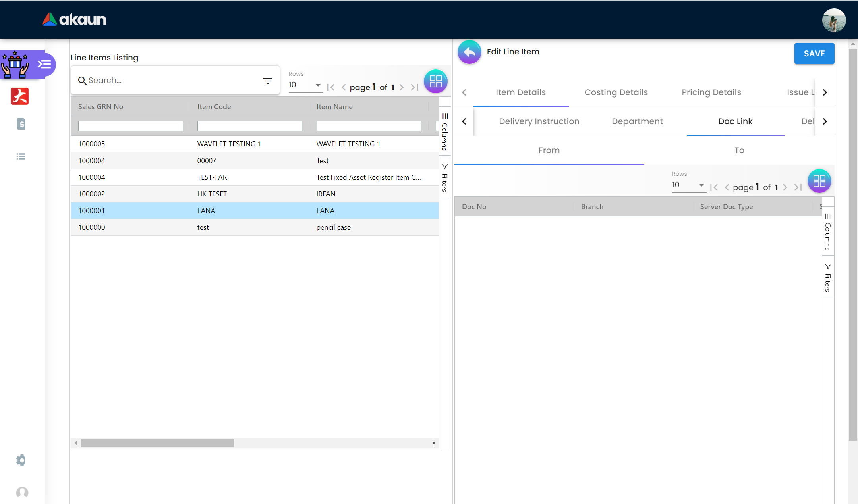Image resolution: width=858 pixels, height=504 pixels.
Task: Click the filter icon in the search box
Action: (267, 81)
